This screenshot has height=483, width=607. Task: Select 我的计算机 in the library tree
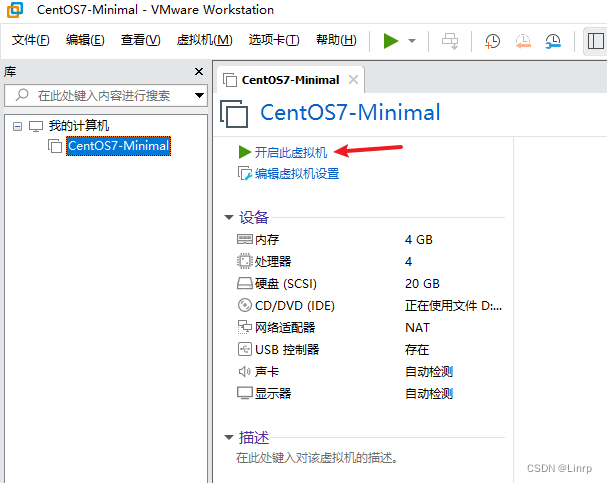pyautogui.click(x=79, y=126)
